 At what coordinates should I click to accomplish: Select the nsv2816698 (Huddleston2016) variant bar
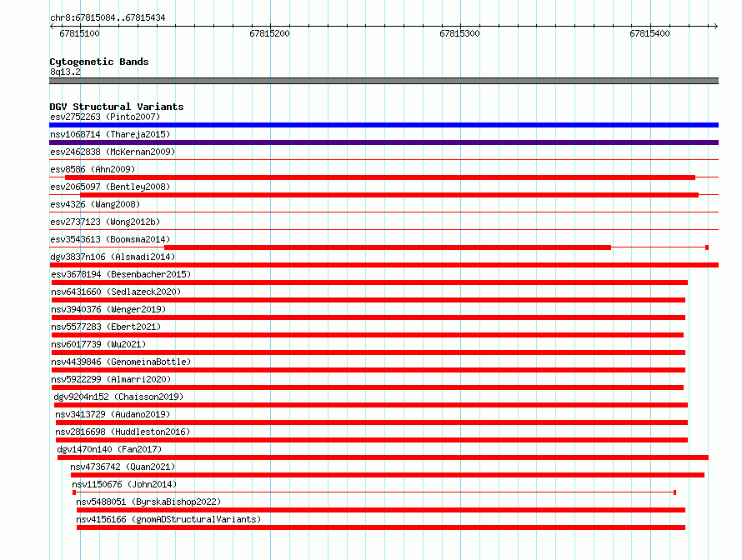point(372,440)
